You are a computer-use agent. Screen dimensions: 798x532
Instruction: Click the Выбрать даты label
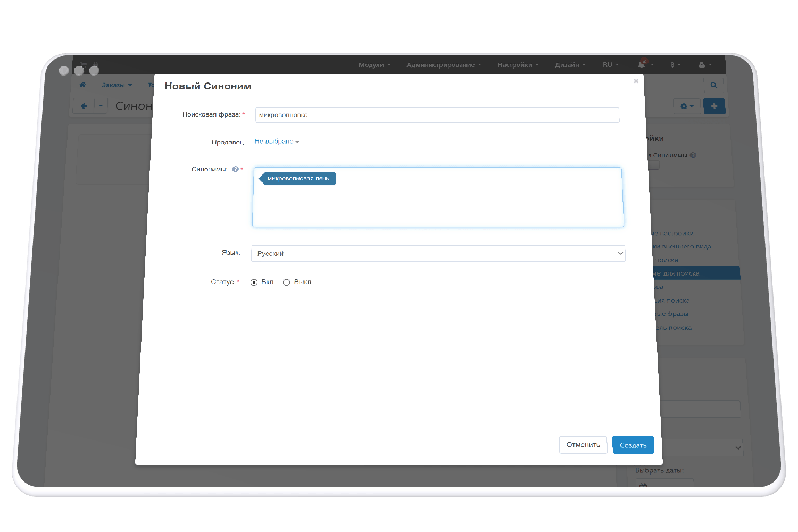click(659, 470)
